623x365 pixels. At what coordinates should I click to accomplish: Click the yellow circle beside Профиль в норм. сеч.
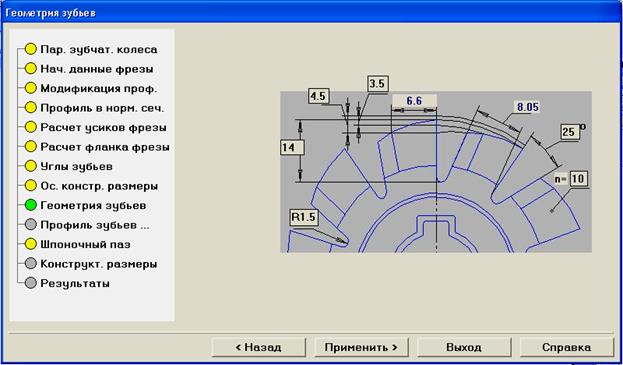click(x=31, y=108)
